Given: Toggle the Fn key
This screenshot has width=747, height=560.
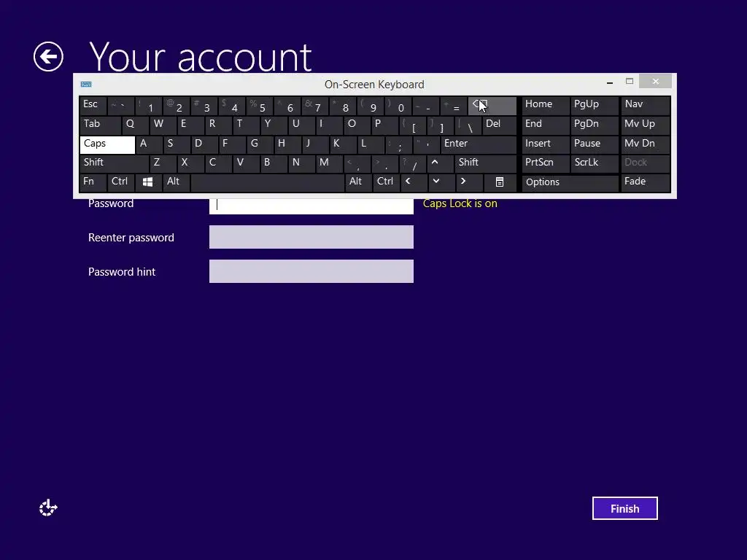Looking at the screenshot, I should [93, 182].
